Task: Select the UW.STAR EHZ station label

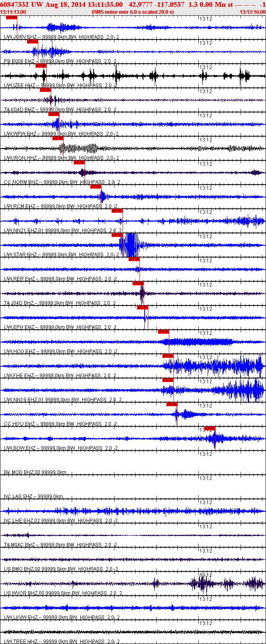Action: pyautogui.click(x=62, y=255)
